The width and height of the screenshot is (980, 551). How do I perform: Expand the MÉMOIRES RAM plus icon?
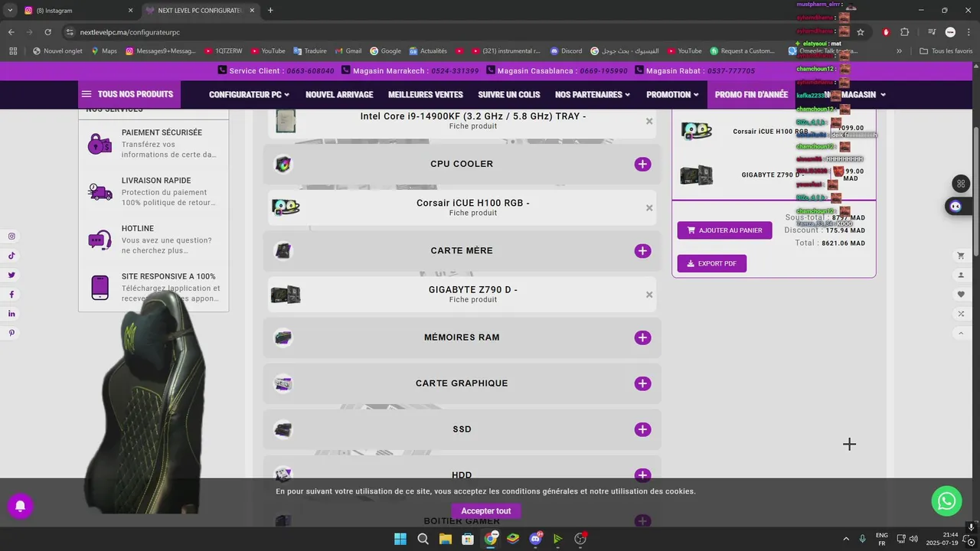[642, 337]
